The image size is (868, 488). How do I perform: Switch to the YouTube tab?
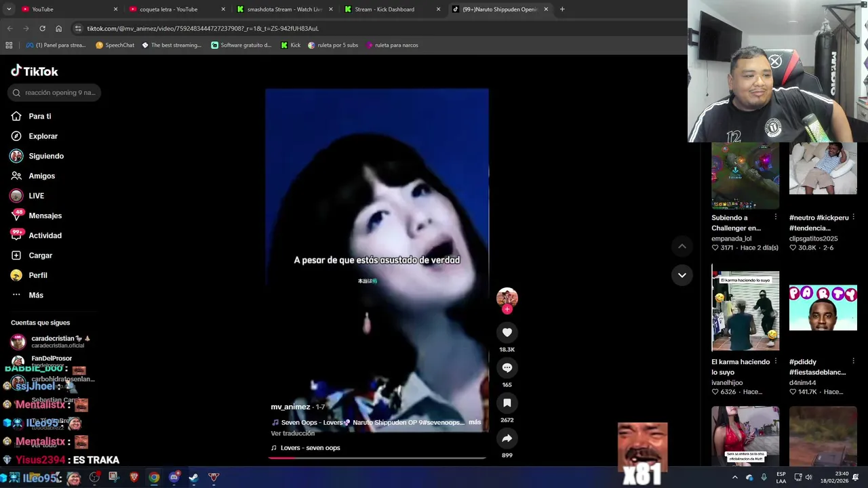(x=70, y=9)
